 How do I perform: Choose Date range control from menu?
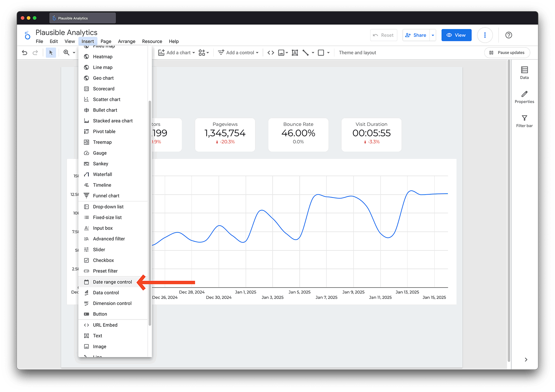(x=112, y=282)
